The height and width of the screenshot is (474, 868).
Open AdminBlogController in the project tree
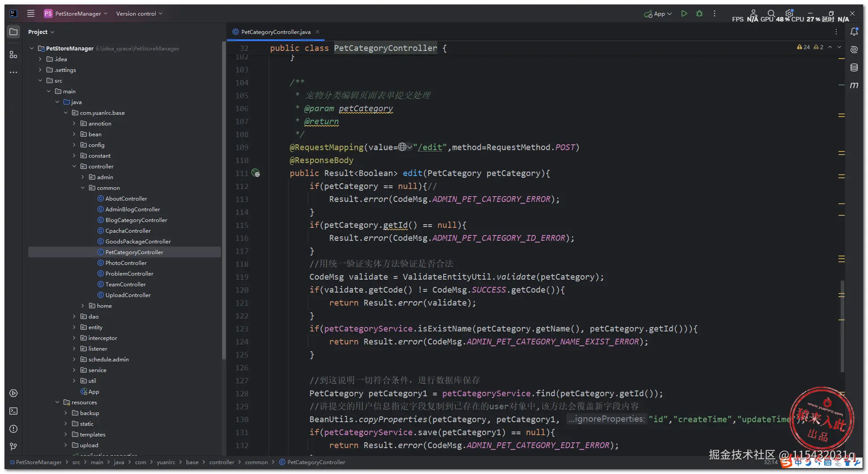(x=132, y=209)
